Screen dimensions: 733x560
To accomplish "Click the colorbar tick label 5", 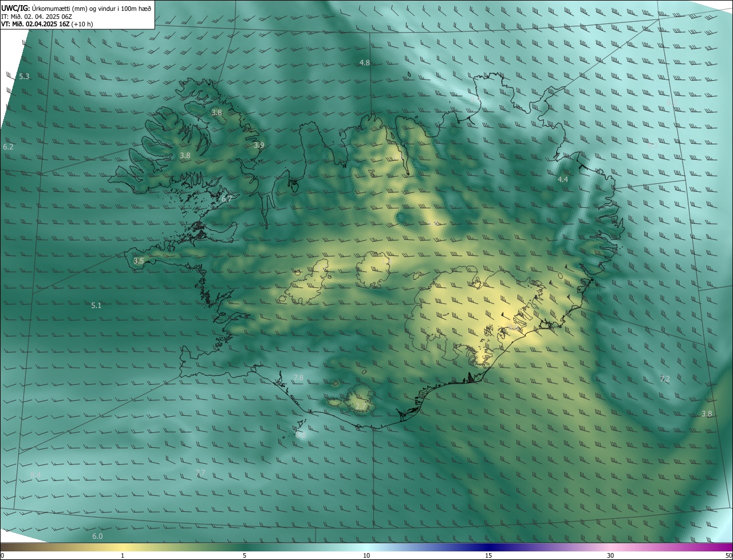I will [x=245, y=555].
